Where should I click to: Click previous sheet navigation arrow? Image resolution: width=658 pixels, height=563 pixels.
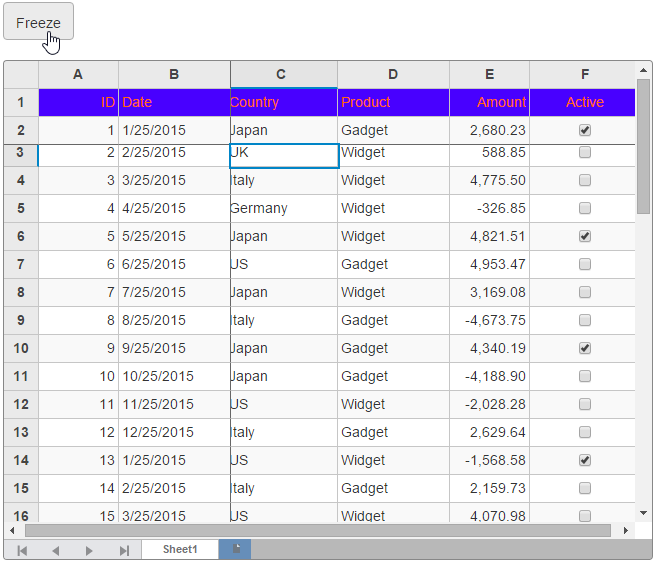[x=56, y=550]
